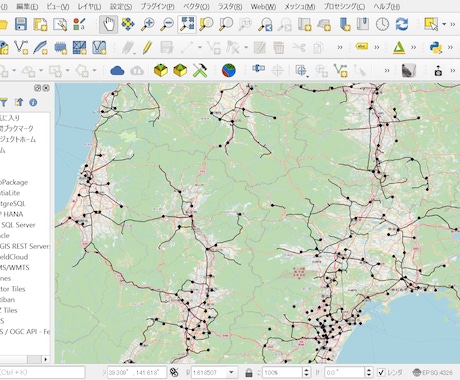Click the Zoom Full extent icon
Viewport: 460px width, 380px height.
[x=187, y=25]
